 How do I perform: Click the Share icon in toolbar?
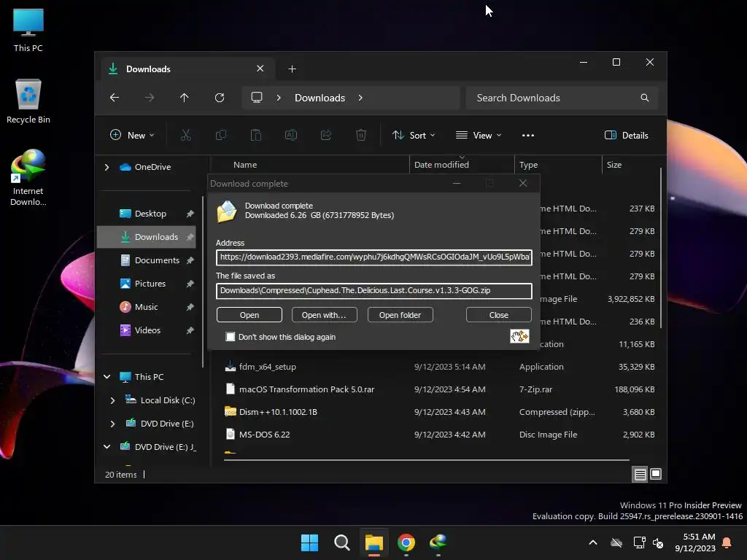click(x=326, y=135)
